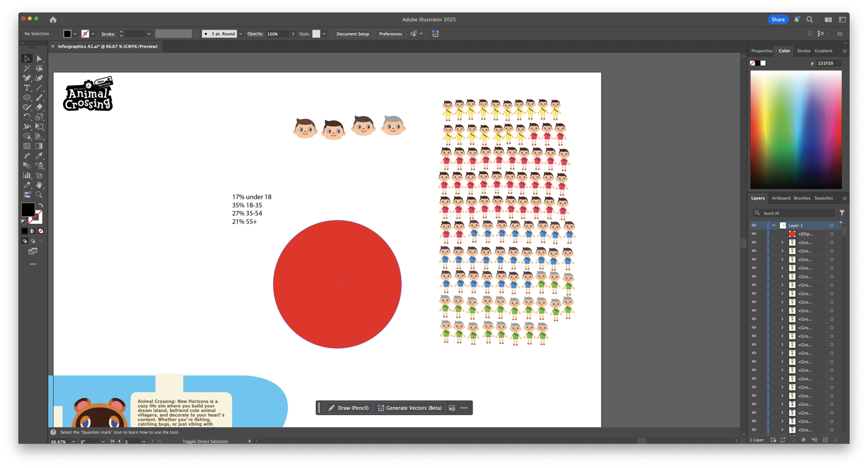The image size is (868, 468).
Task: Select the Rotate tool
Action: point(27,117)
